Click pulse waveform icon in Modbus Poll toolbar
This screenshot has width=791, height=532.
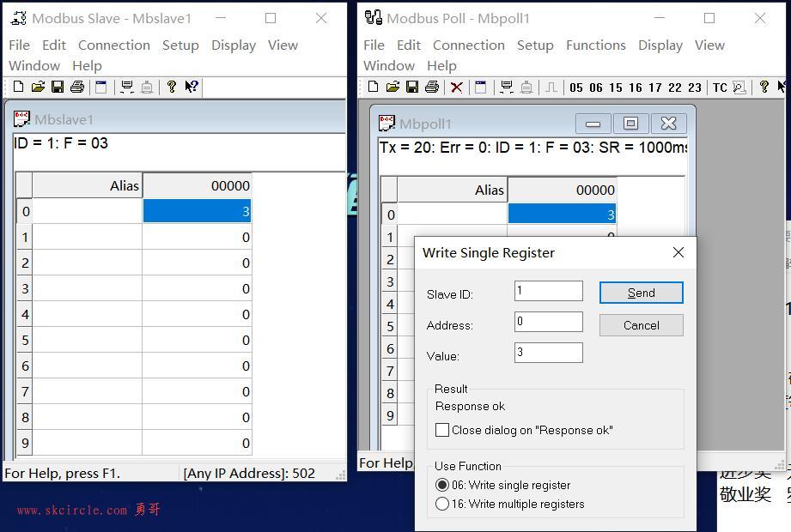pos(551,88)
